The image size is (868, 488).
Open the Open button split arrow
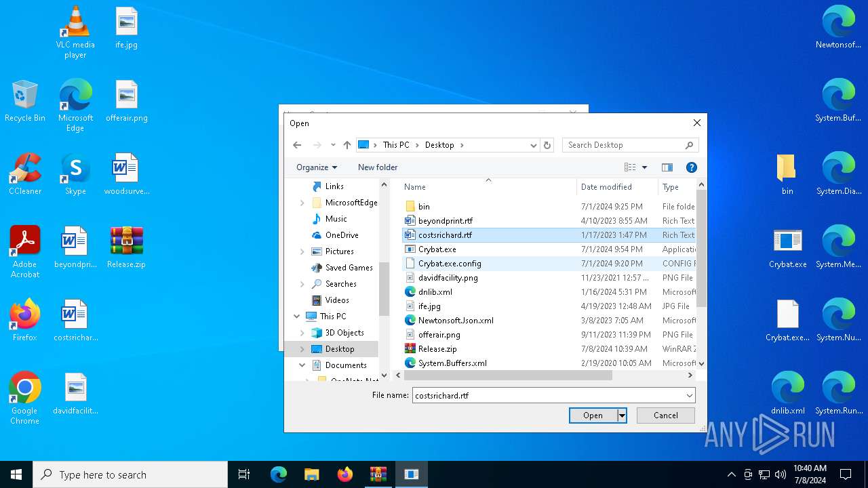pos(622,415)
